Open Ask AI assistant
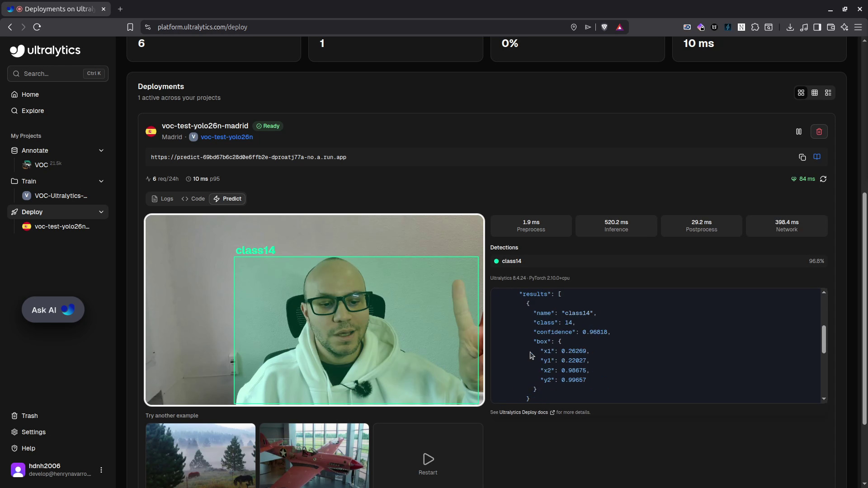The height and width of the screenshot is (488, 868). click(x=53, y=310)
